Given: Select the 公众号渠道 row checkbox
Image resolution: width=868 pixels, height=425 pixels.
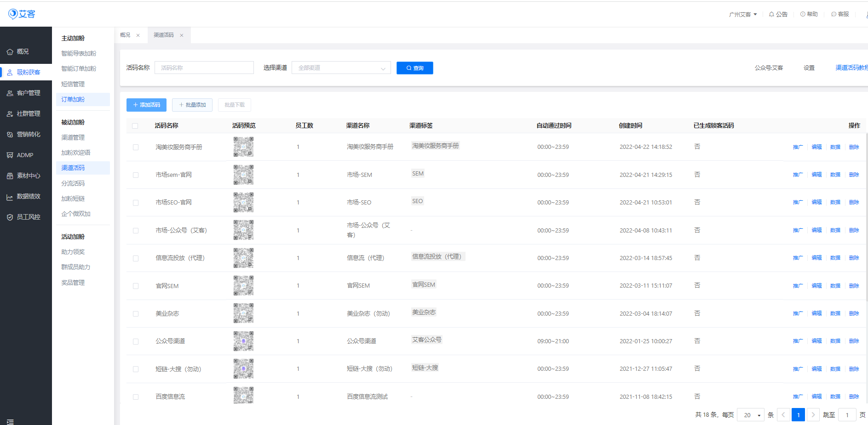Looking at the screenshot, I should point(136,341).
